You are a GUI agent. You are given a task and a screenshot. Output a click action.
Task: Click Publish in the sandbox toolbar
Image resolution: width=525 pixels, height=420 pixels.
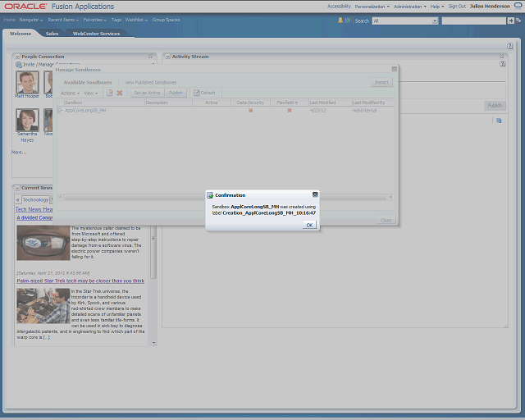176,93
